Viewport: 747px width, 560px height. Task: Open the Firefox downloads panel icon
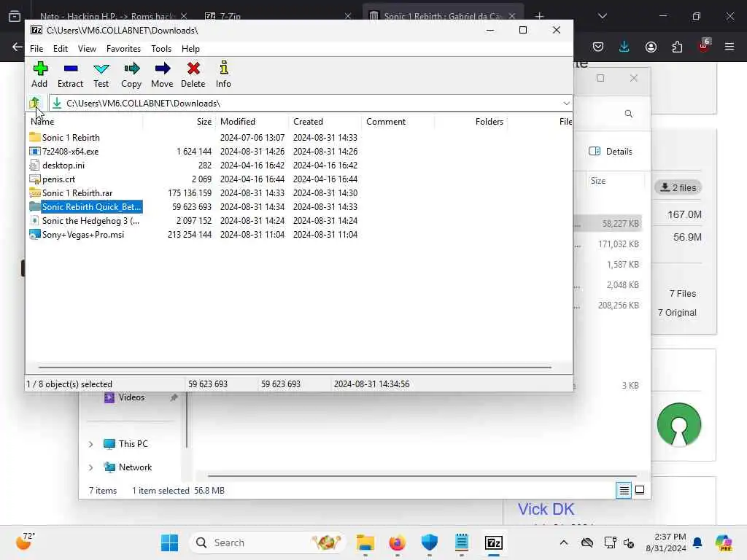[x=624, y=47]
